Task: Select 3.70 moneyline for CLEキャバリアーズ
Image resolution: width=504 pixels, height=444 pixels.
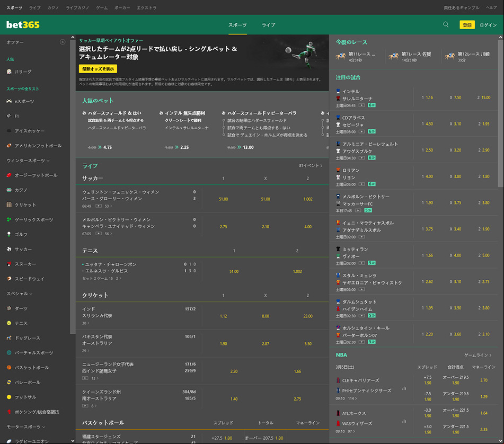Action: pyautogui.click(x=484, y=380)
